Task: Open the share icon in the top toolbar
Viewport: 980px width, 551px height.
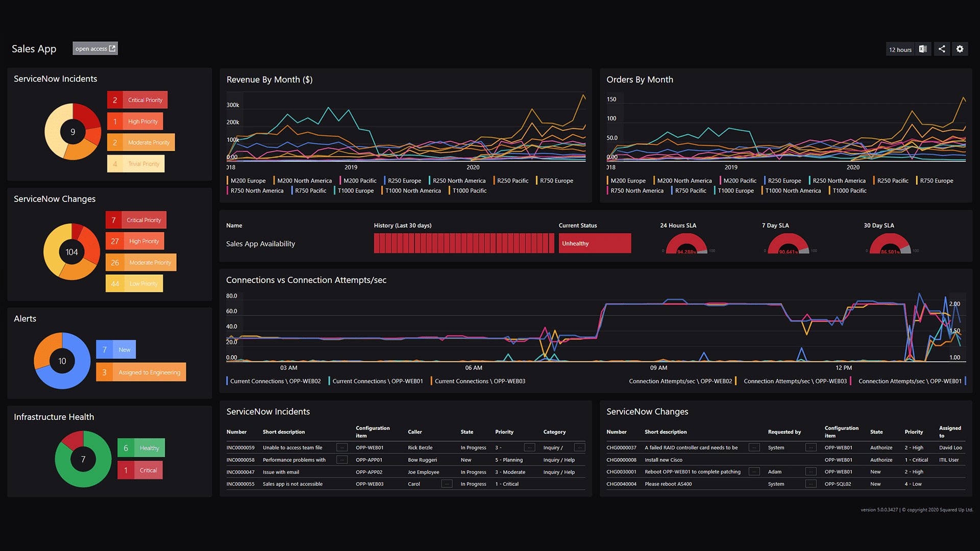Action: 941,48
